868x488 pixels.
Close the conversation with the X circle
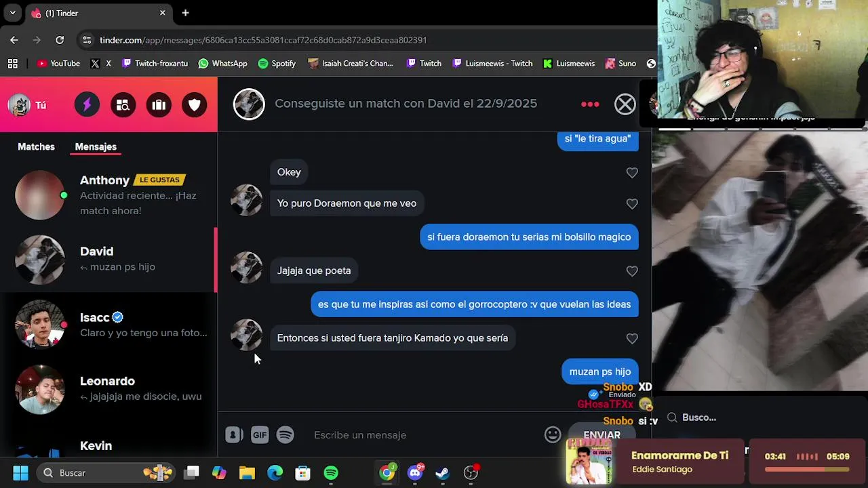pos(625,104)
